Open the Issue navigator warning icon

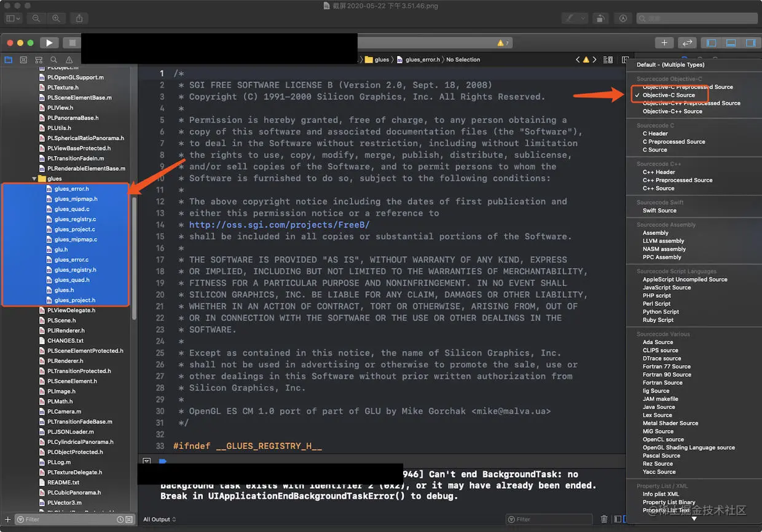(x=69, y=60)
